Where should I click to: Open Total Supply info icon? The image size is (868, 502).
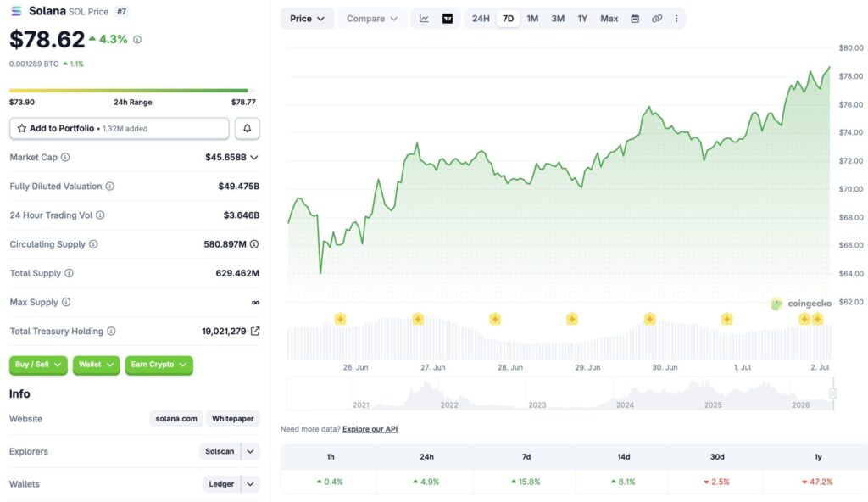(70, 273)
